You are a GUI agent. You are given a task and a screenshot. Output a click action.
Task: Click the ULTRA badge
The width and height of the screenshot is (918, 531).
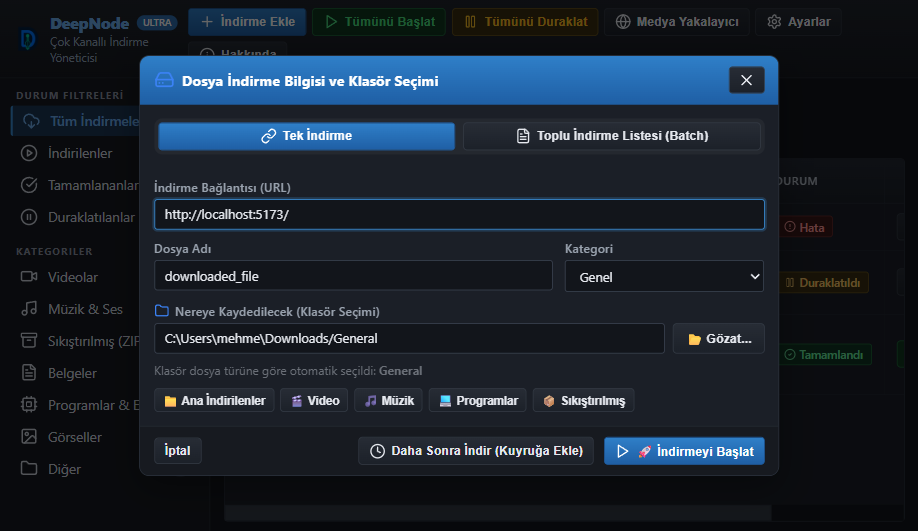point(157,23)
